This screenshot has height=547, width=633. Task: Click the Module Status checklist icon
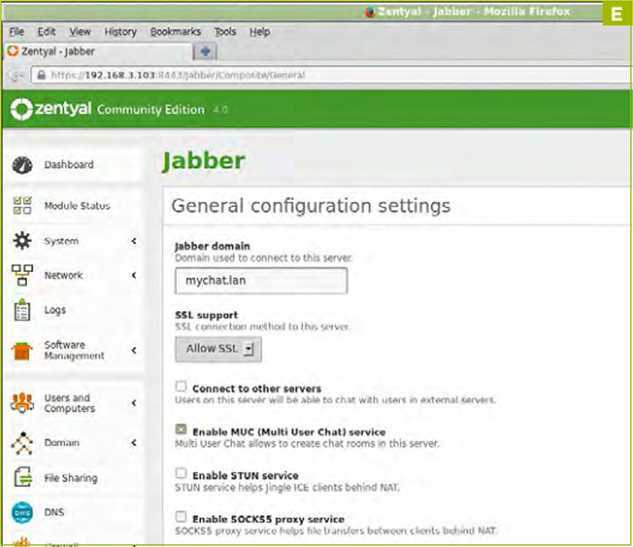point(22,205)
